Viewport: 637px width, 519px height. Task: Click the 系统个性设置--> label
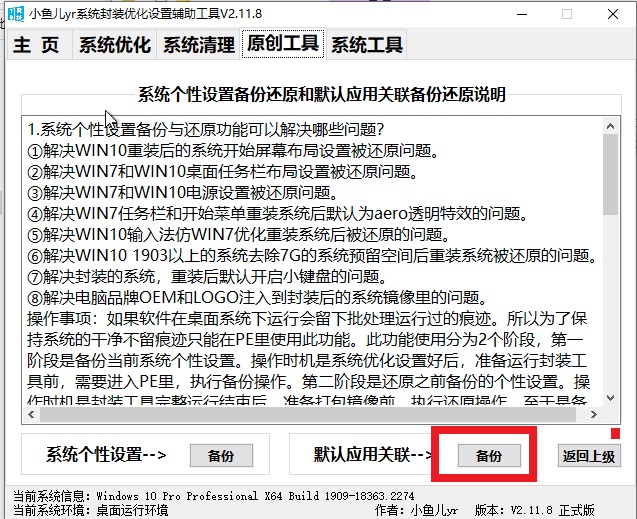[x=105, y=455]
